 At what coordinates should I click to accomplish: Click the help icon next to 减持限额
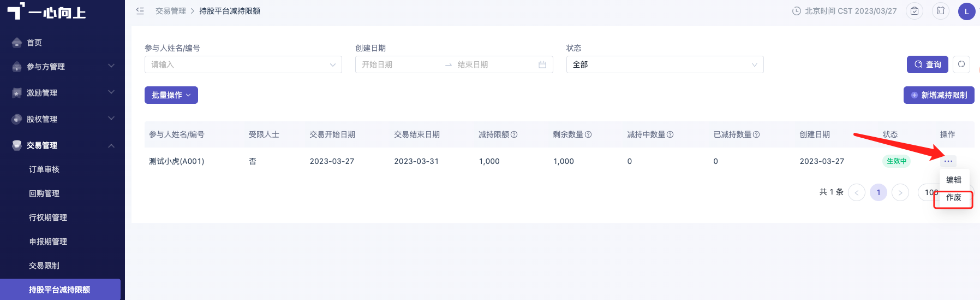click(514, 134)
